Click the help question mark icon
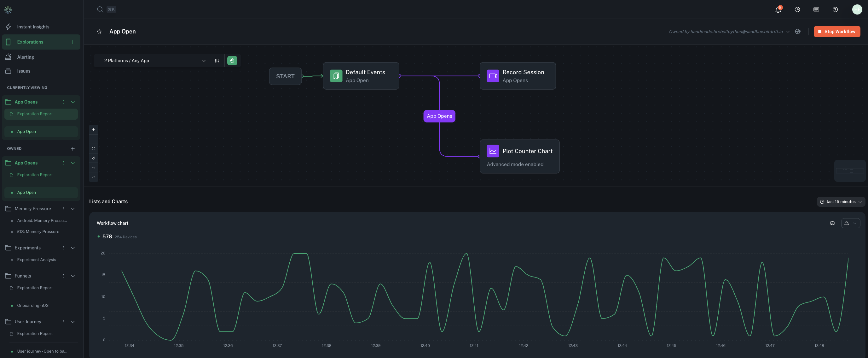Screen dimensions: 868x358 835,10
